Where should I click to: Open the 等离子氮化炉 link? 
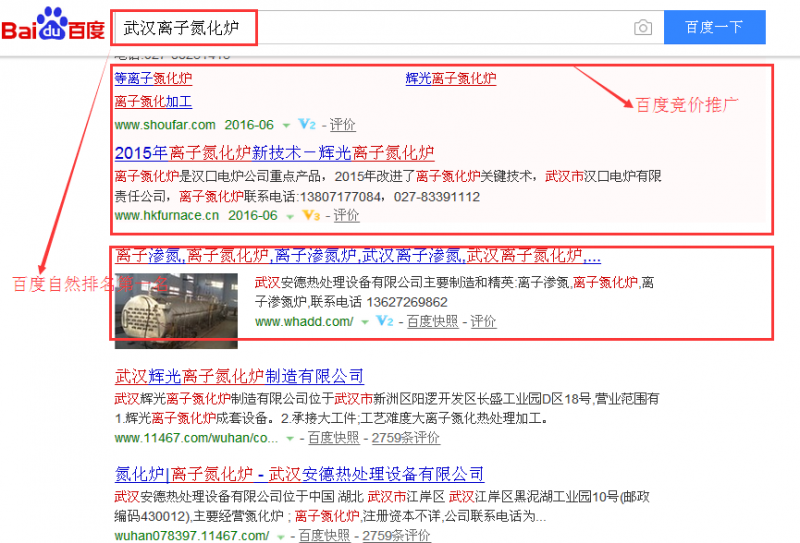[x=153, y=78]
